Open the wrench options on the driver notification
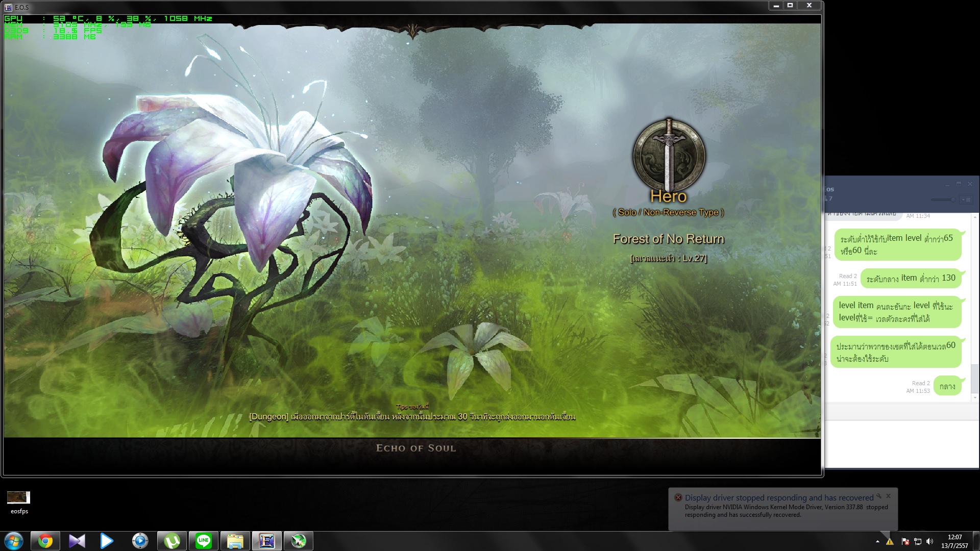Viewport: 980px width, 551px height. click(x=879, y=496)
